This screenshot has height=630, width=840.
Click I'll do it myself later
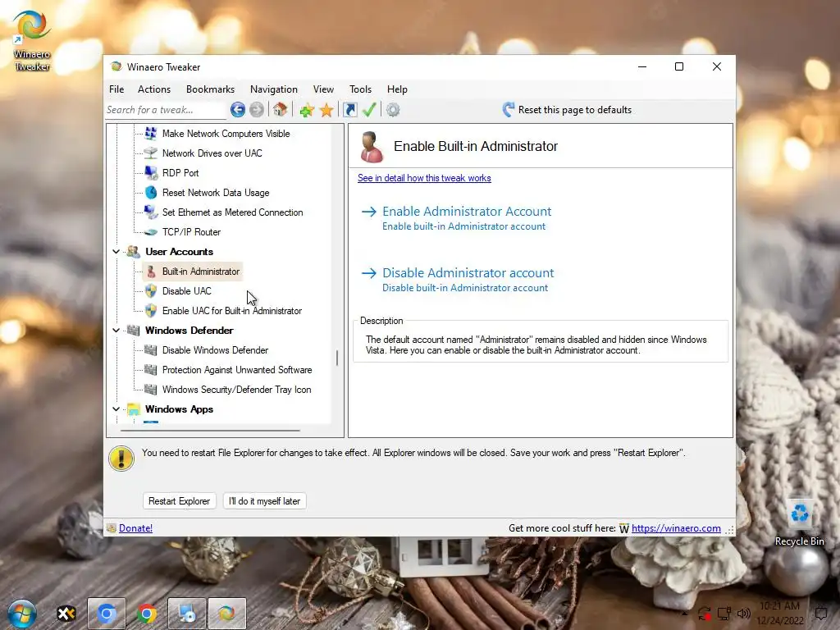(265, 501)
